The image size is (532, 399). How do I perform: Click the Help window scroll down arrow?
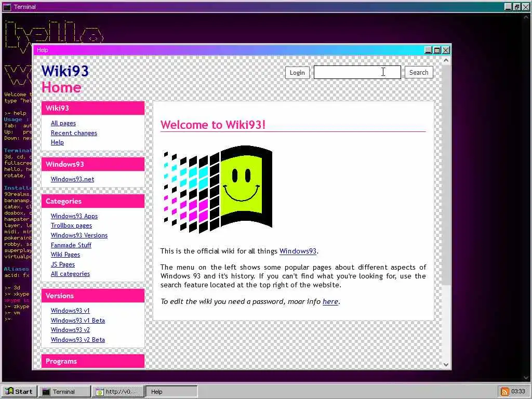coord(446,365)
